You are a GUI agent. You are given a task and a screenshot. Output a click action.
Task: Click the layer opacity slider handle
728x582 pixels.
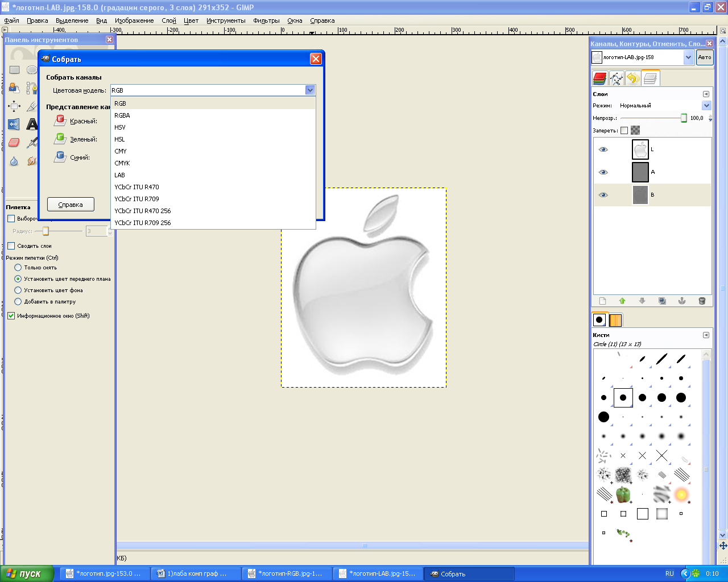click(x=684, y=118)
